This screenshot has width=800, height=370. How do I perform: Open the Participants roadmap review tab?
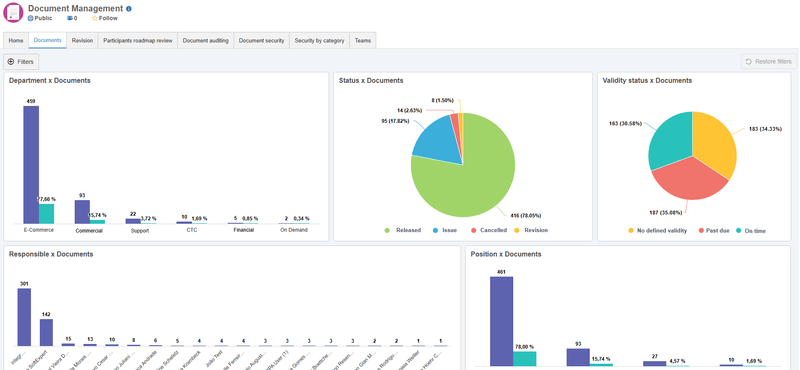138,41
